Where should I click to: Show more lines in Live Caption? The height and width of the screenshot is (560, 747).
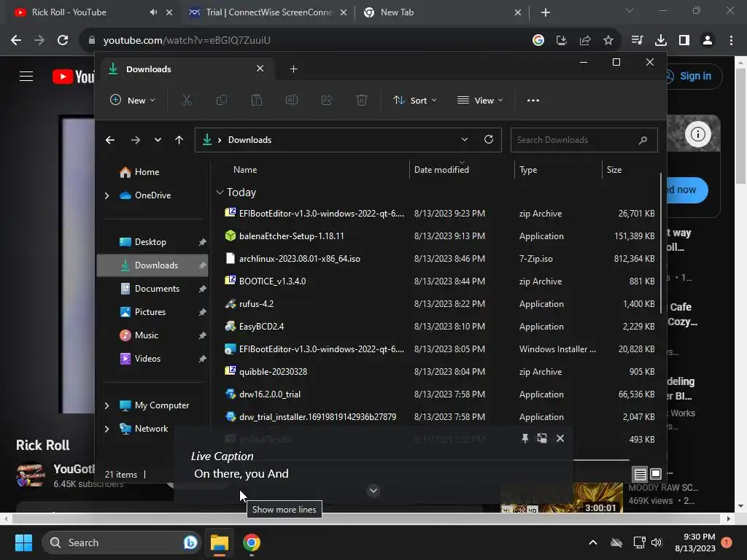tap(373, 491)
